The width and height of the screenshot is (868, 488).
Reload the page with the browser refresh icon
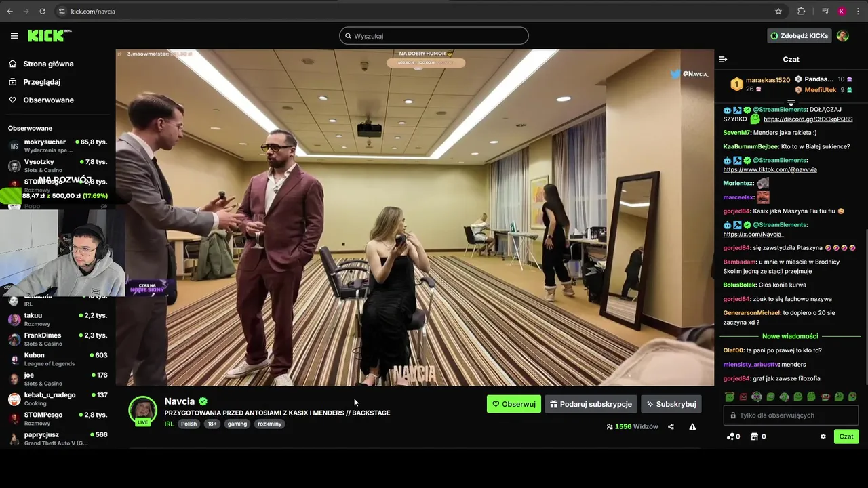click(42, 12)
